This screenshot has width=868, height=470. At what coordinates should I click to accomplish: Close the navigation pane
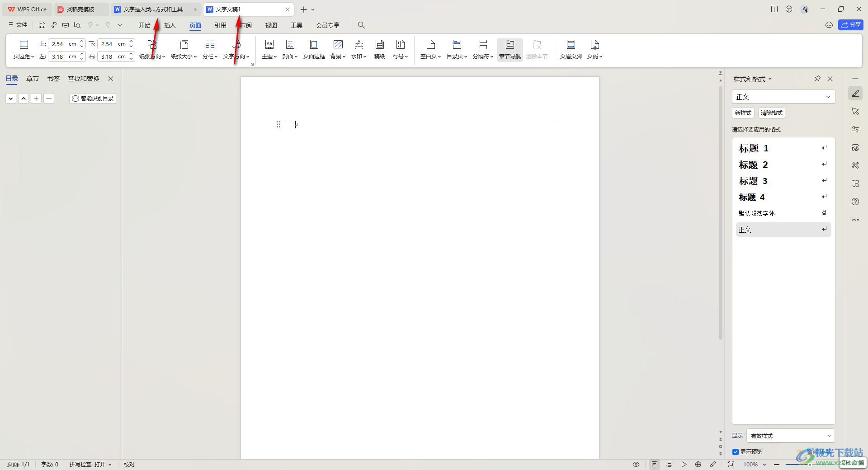[x=111, y=79]
